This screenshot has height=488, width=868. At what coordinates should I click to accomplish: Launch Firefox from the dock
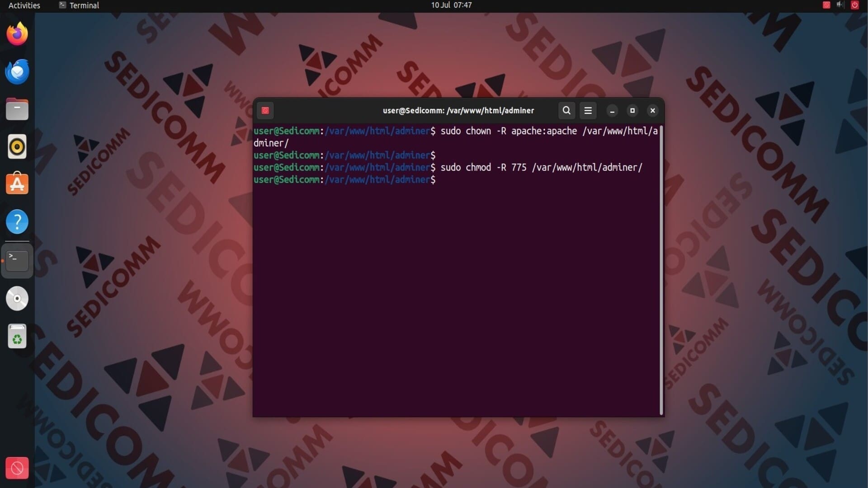[x=17, y=34]
